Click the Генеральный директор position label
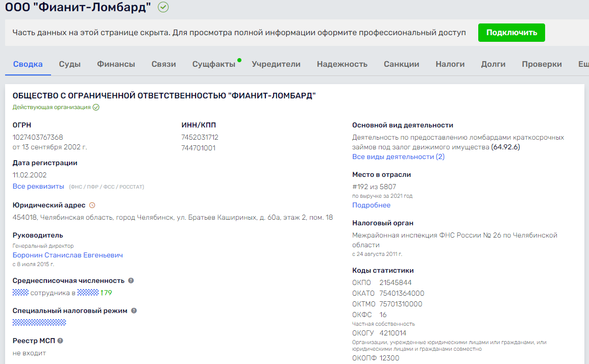The height and width of the screenshot is (364, 589). pyautogui.click(x=43, y=246)
